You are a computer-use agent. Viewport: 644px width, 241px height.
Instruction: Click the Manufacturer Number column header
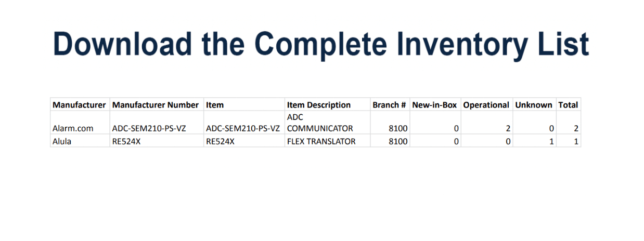[x=156, y=105]
